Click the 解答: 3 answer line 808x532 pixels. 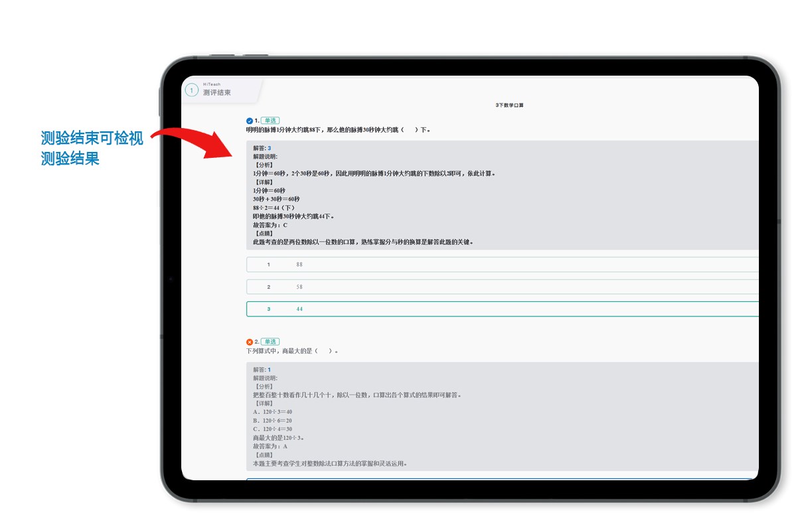pos(262,148)
